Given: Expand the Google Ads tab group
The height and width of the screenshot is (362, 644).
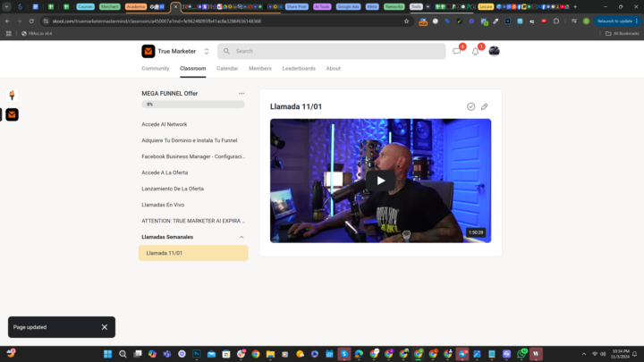Looking at the screenshot, I should tap(348, 6).
